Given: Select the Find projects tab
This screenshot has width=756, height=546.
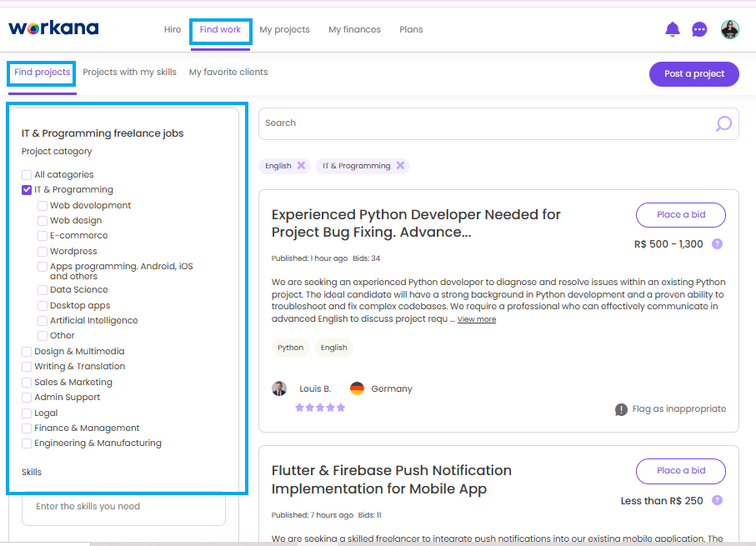Looking at the screenshot, I should click(x=42, y=73).
